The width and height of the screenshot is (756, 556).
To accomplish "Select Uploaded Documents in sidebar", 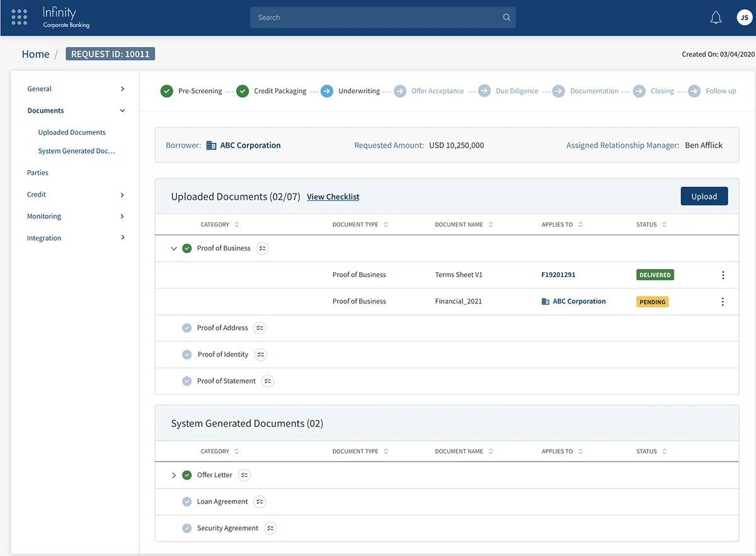I will (x=72, y=132).
